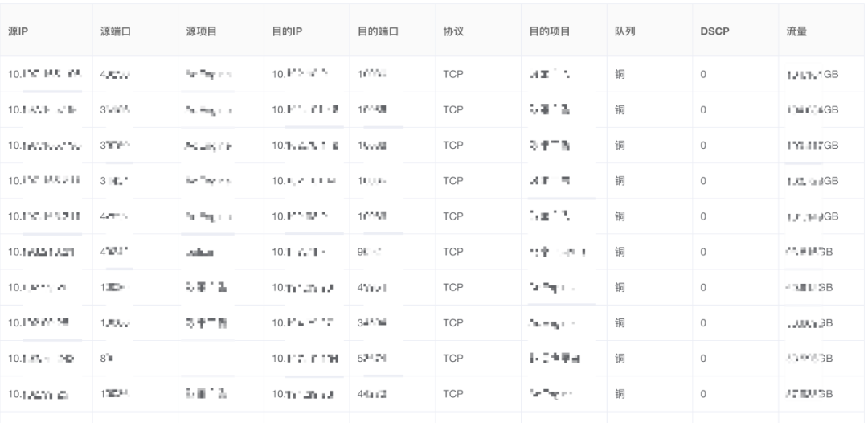Click the 目的端口 column header
This screenshot has width=868, height=423.
(378, 31)
